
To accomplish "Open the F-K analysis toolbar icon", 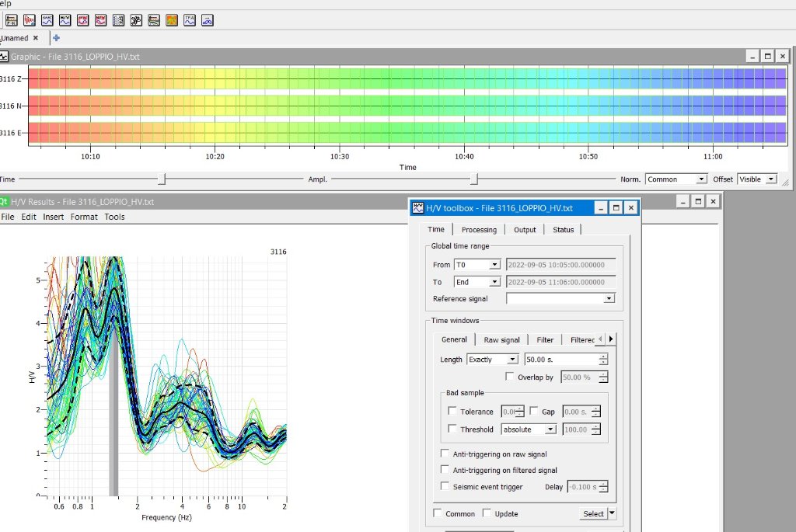I will [x=11, y=20].
